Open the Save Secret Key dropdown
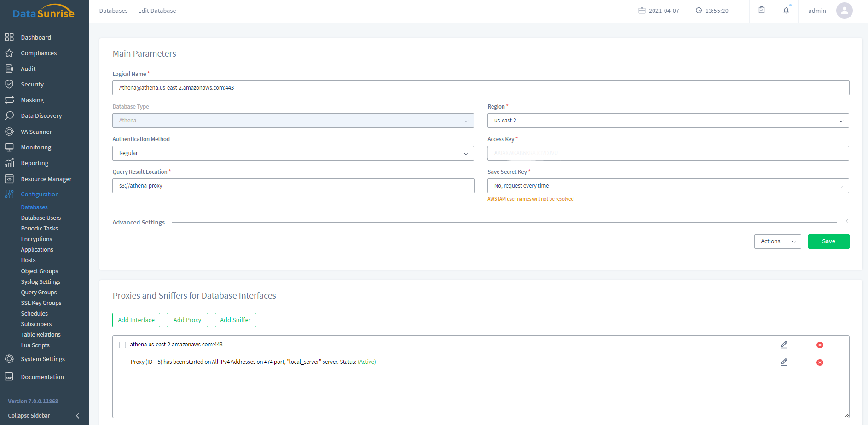Viewport: 868px width, 425px height. pos(668,186)
